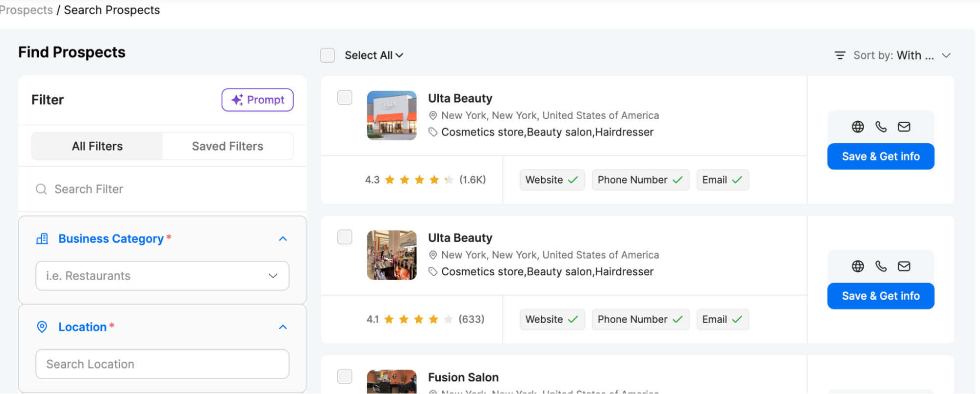
Task: Switch to the Saved Filters tab
Action: click(x=227, y=146)
